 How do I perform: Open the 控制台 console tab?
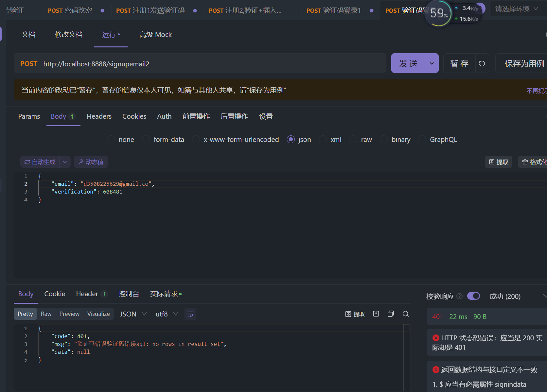coord(129,294)
